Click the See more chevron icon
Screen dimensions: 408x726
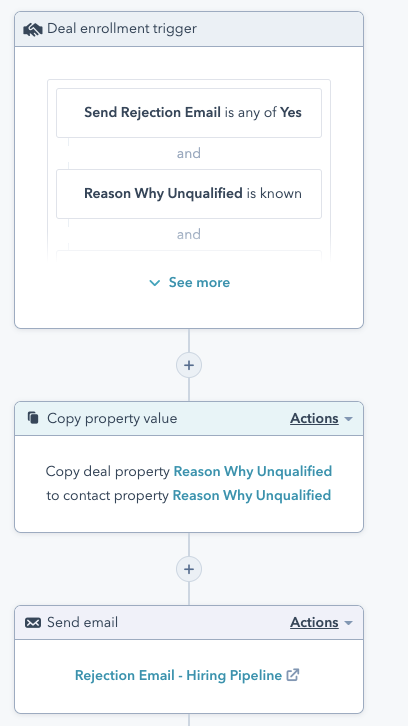(x=155, y=283)
